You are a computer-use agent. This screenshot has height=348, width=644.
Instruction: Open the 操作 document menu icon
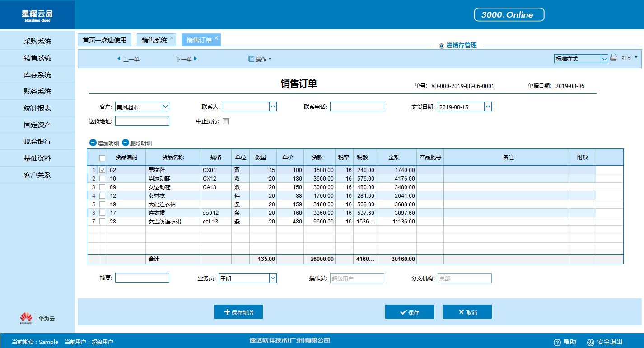251,59
